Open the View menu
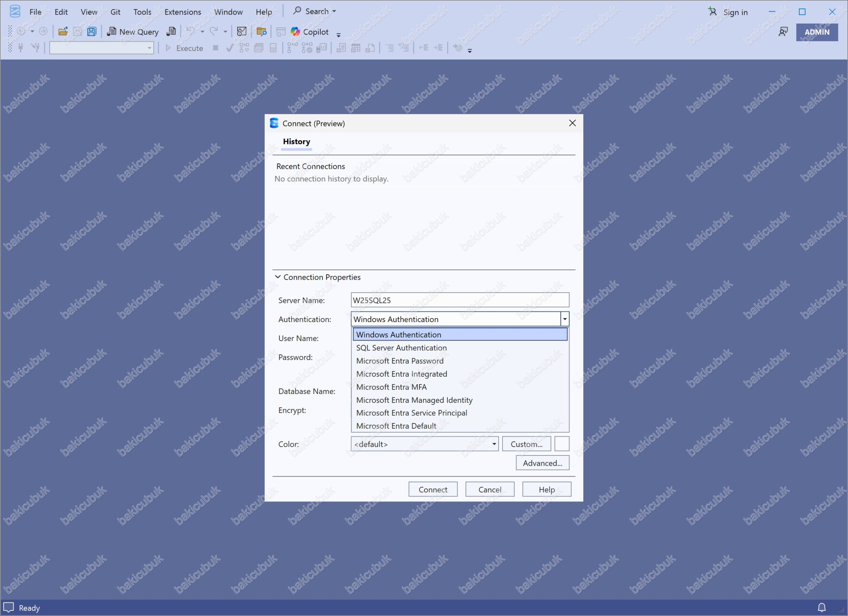Screen dimensions: 848x616 [x=89, y=12]
